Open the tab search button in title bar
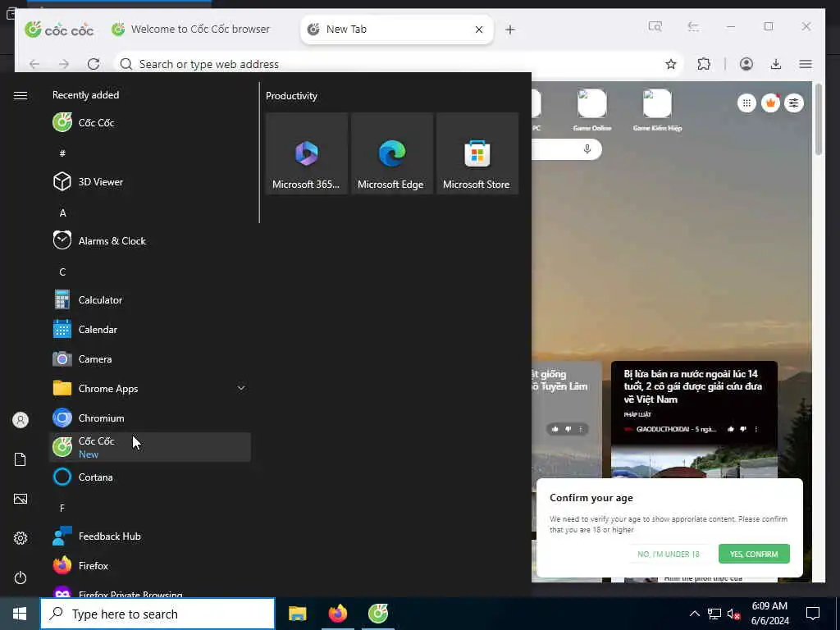Viewport: 840px width, 630px height. (x=655, y=26)
